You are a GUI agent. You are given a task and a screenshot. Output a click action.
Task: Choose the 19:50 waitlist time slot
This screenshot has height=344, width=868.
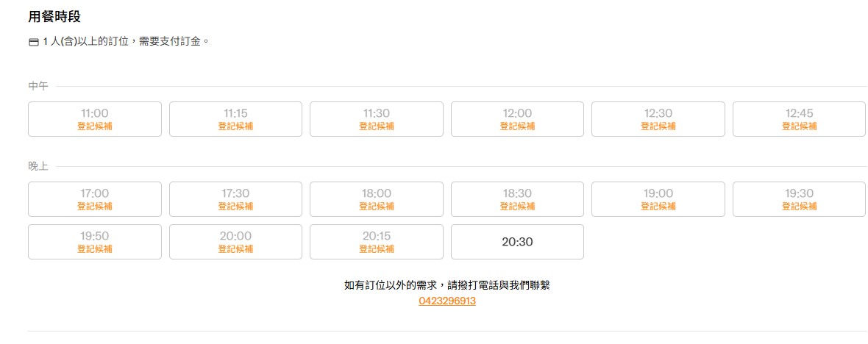(94, 242)
